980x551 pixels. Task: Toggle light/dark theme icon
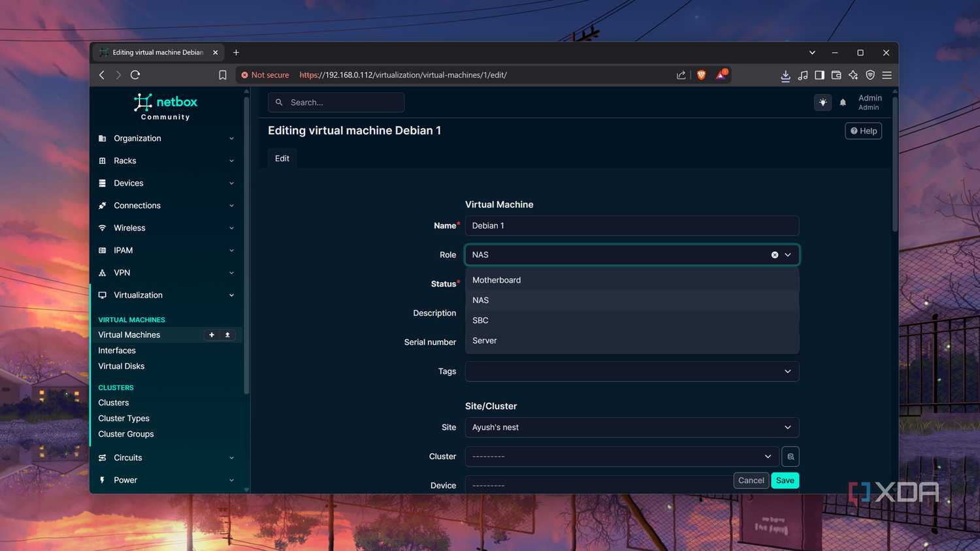[x=823, y=102]
